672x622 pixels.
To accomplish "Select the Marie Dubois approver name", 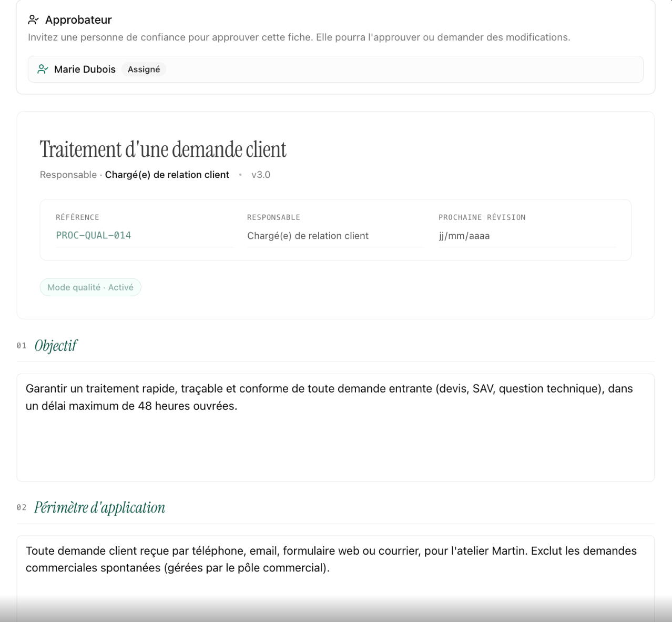I will click(x=85, y=69).
